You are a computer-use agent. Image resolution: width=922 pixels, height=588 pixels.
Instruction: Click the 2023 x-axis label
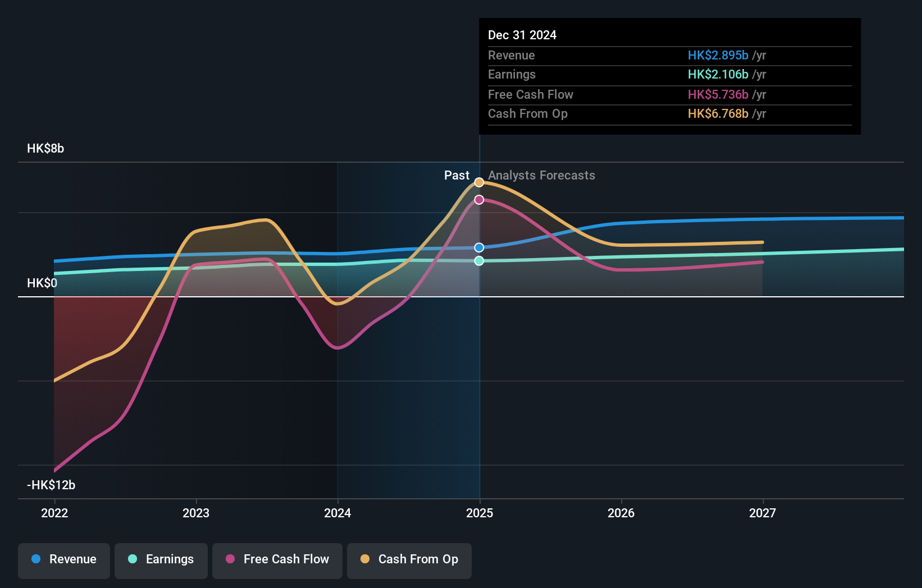point(196,513)
